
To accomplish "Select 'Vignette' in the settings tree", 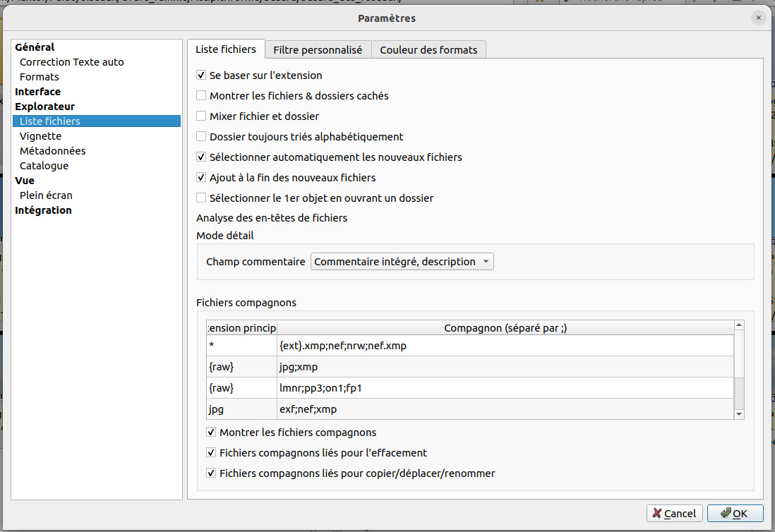I will point(40,136).
